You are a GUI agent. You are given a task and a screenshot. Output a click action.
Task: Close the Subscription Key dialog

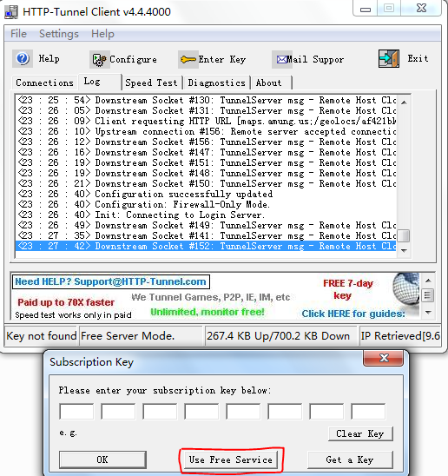(384, 358)
